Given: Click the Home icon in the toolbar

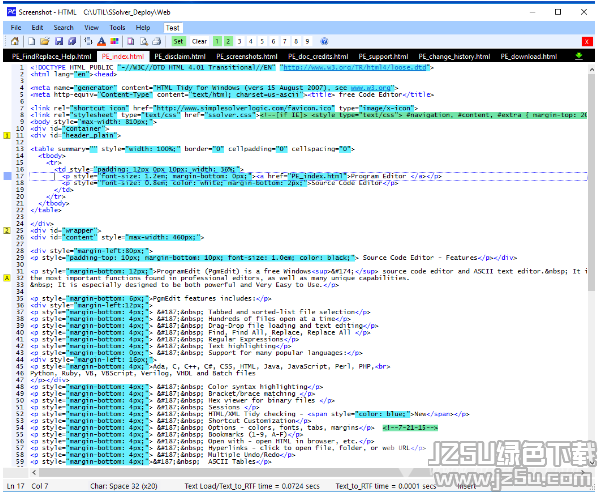Looking at the screenshot, I should [x=14, y=41].
